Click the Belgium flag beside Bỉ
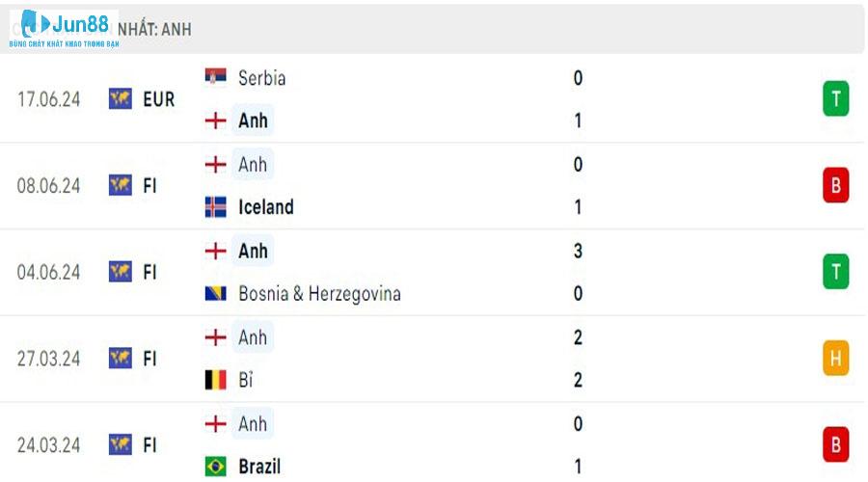Screen dimensions: 868x482 (x=215, y=380)
